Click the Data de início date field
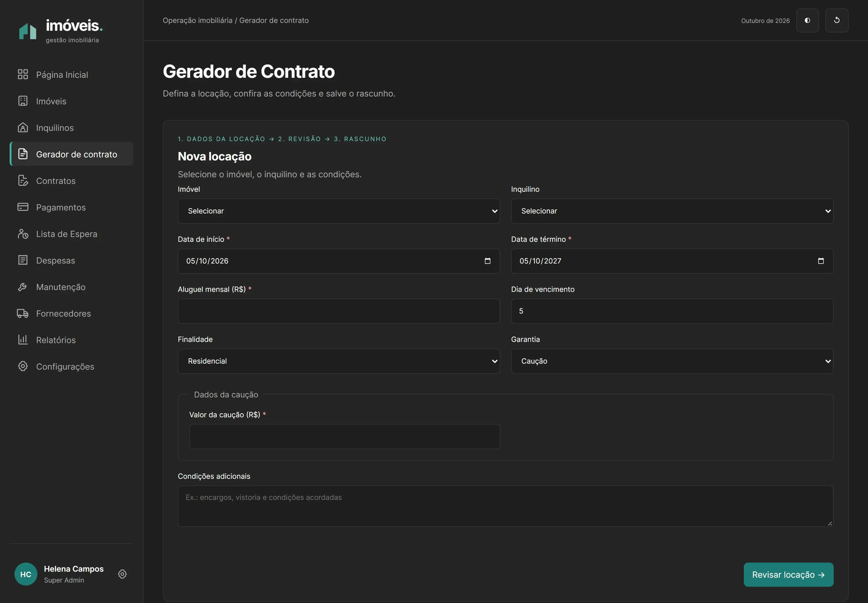This screenshot has height=603, width=868. click(339, 261)
